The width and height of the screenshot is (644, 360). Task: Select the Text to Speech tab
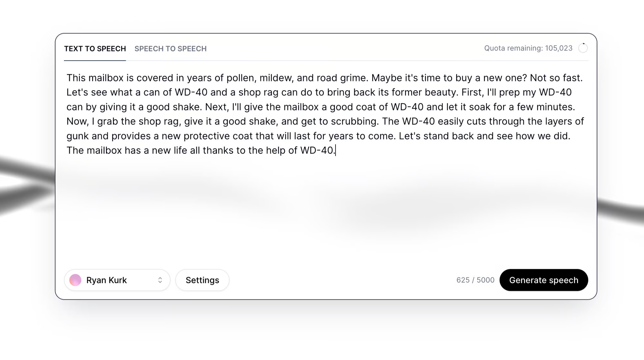pos(95,49)
